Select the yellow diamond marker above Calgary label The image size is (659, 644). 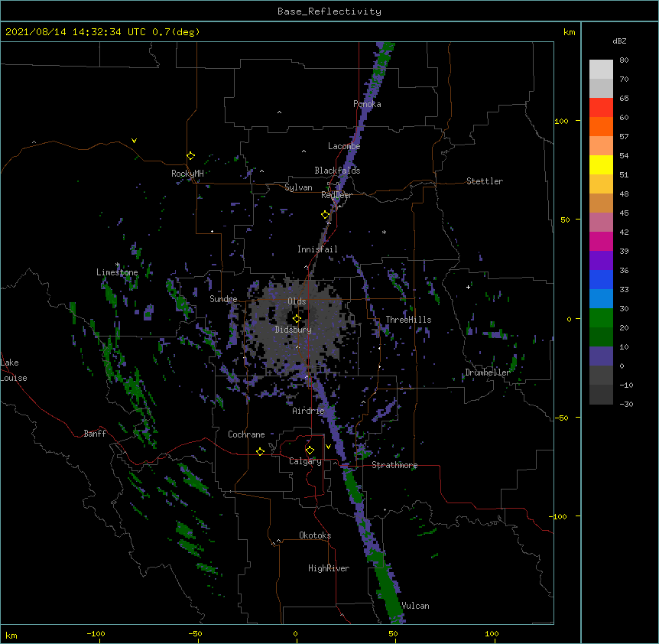click(310, 450)
